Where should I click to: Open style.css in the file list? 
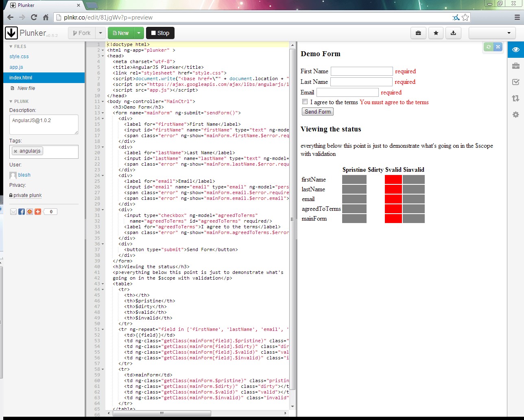[19, 57]
